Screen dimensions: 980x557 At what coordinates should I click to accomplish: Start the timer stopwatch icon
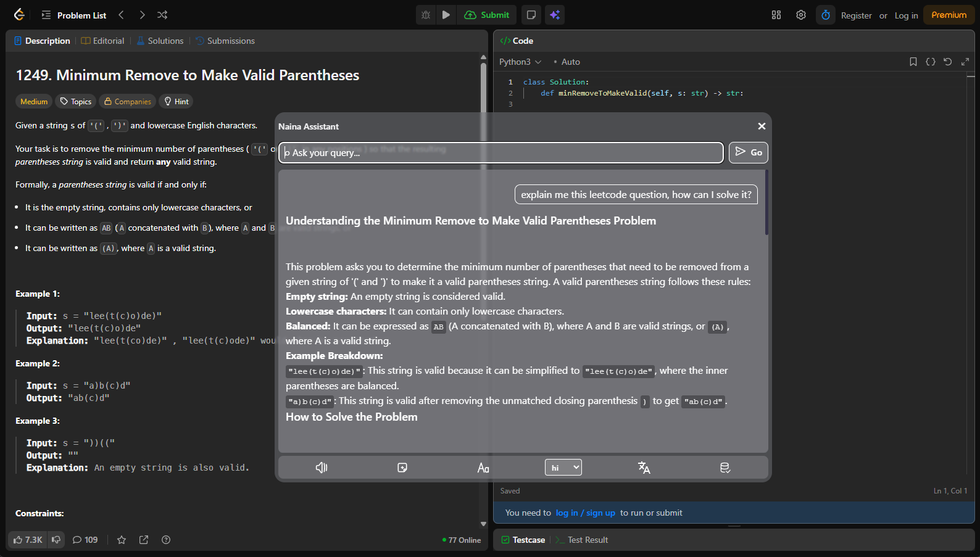point(826,15)
